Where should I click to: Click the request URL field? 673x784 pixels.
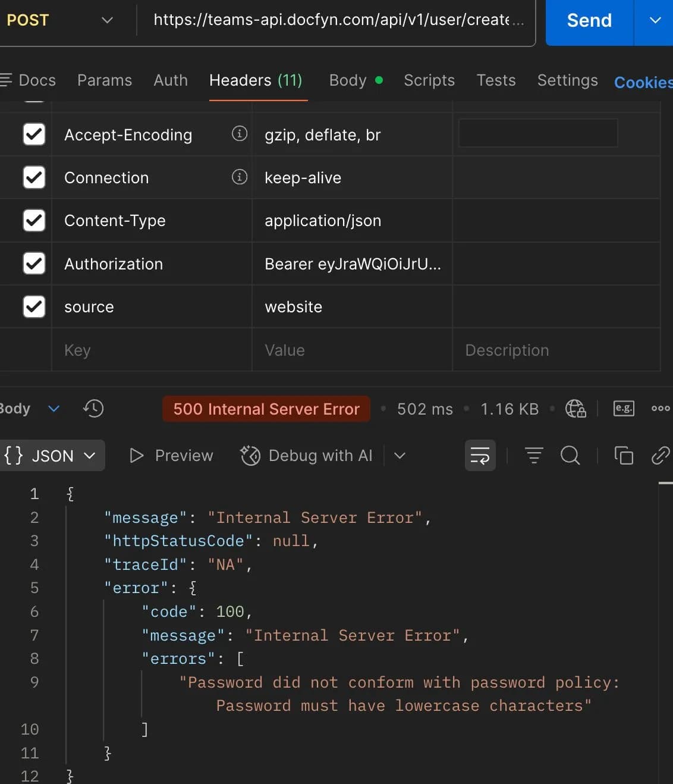coord(338,20)
